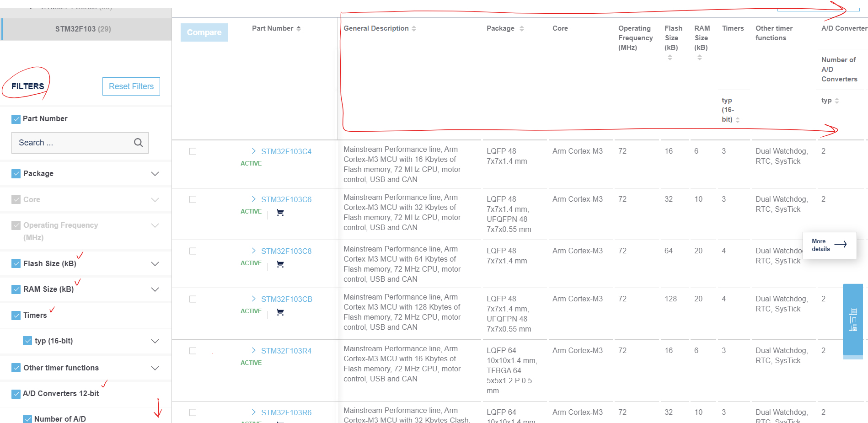Expand the typ (16-bit) filter dropdown
868x423 pixels.
click(155, 341)
